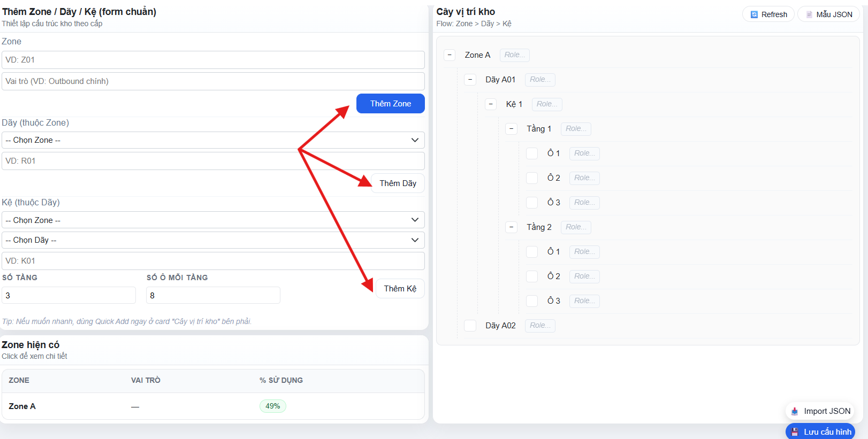Click the VAI TRÒ column header
This screenshot has height=439, width=868.
point(146,380)
